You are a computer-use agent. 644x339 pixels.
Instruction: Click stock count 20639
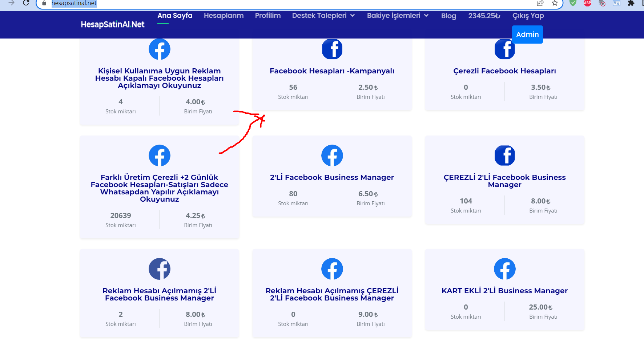point(121,215)
